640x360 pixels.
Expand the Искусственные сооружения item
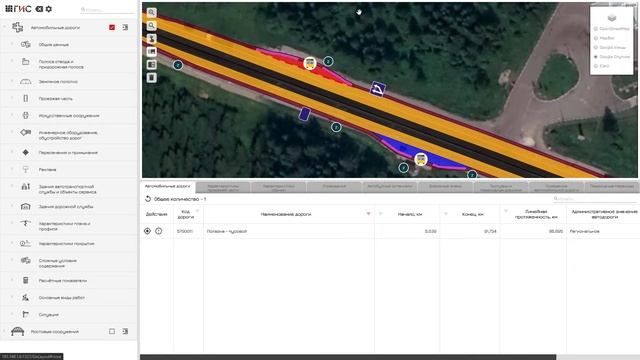12,115
